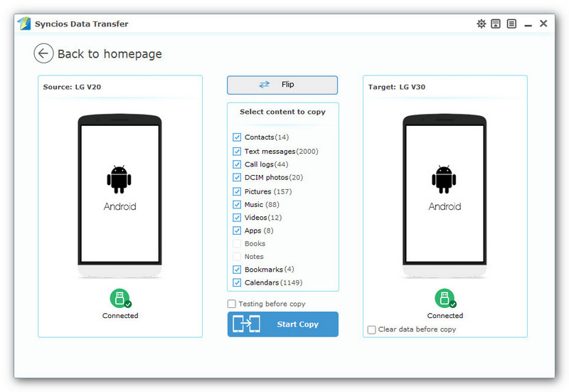
Task: Uncheck the Text messages checkbox
Action: click(237, 152)
